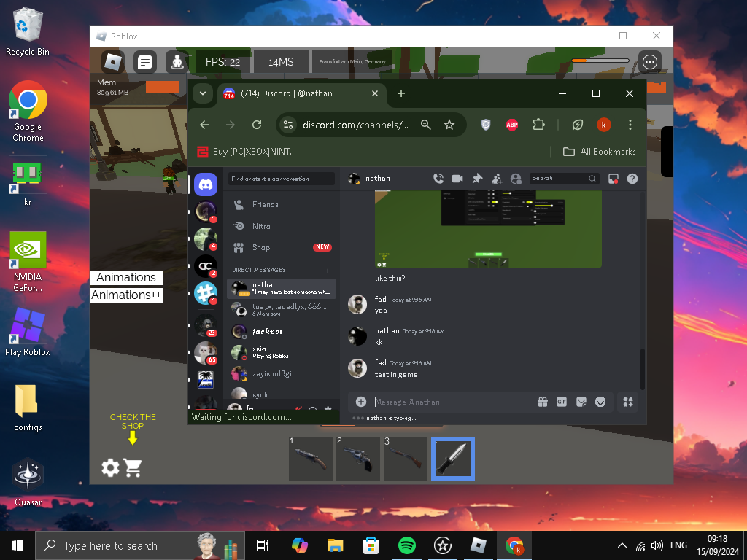Image resolution: width=747 pixels, height=560 pixels.
Task: Open the Chrome profile avatar k
Action: tap(603, 125)
